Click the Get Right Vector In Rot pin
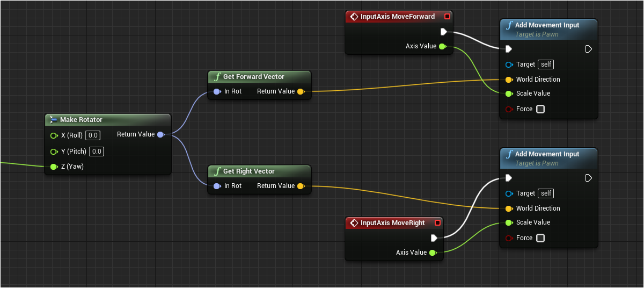 [217, 186]
